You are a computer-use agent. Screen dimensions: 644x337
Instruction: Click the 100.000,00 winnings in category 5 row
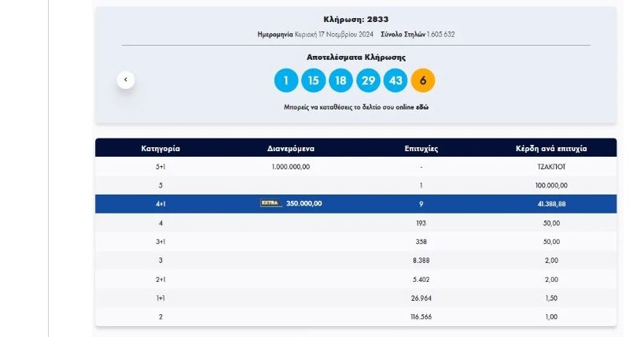550,185
